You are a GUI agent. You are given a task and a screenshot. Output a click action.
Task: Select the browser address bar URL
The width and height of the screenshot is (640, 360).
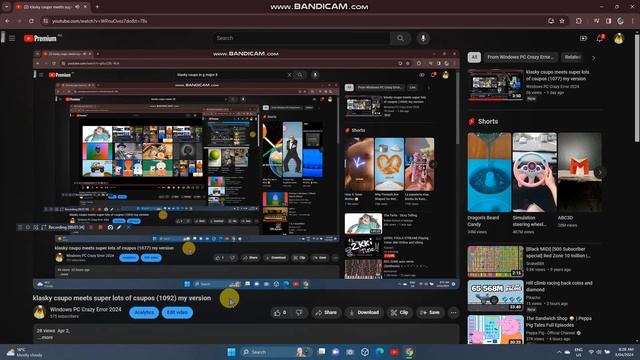click(x=99, y=21)
